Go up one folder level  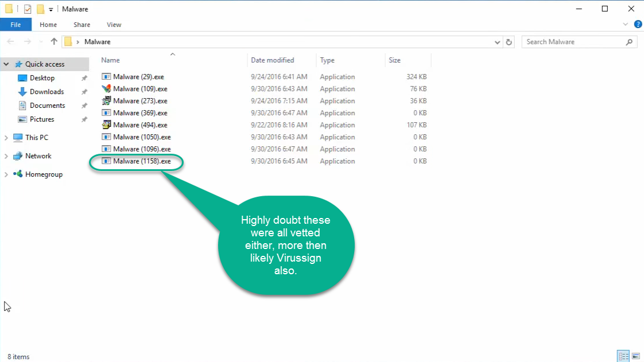click(54, 41)
